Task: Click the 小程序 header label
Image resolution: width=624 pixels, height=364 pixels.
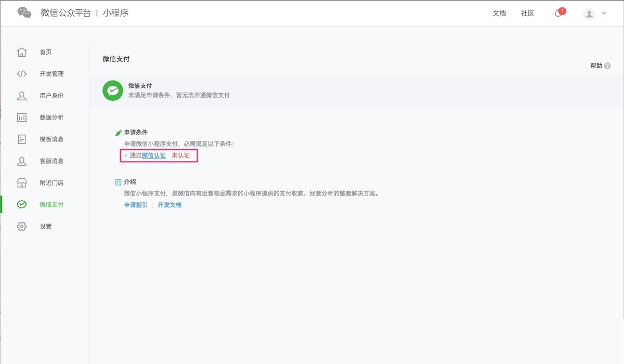Action: pyautogui.click(x=115, y=13)
